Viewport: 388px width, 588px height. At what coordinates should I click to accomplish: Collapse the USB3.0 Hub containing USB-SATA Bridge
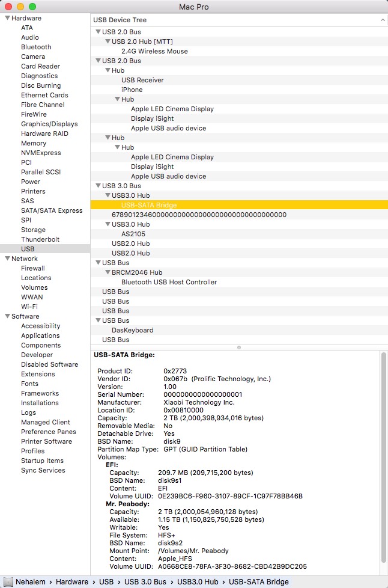point(108,195)
